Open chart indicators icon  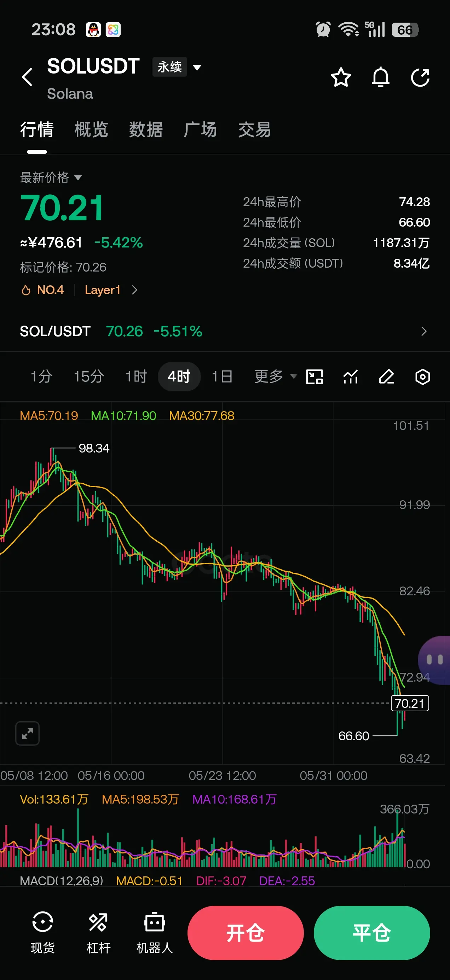tap(350, 377)
